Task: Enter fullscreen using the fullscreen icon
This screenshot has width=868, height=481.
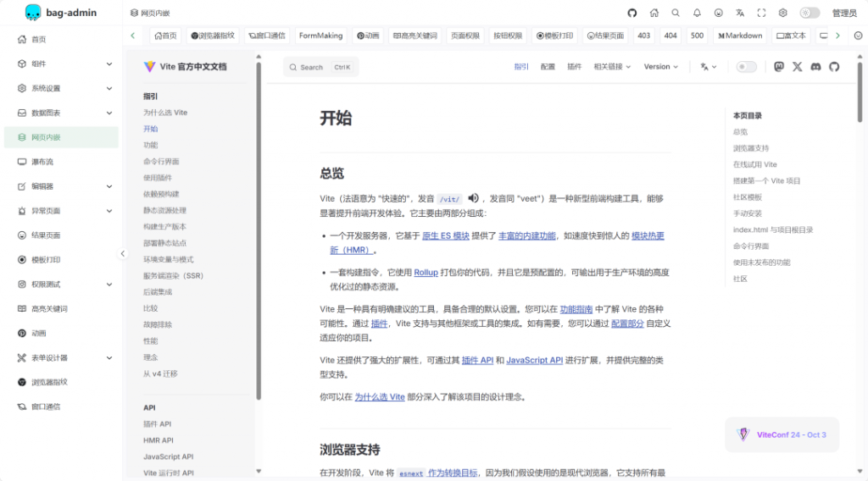Action: click(x=762, y=13)
